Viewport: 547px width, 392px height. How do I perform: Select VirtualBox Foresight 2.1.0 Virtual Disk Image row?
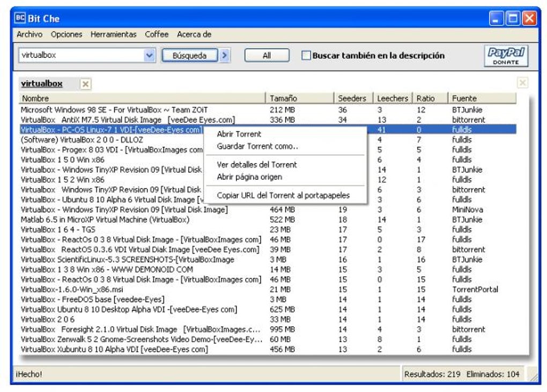268,330
